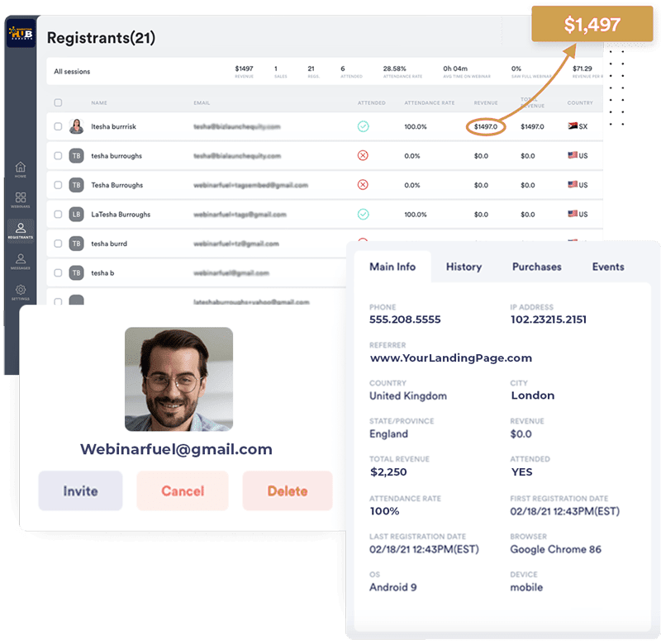Click attended checkmark icon for Itesha burrrisk
The image size is (661, 644).
(363, 126)
